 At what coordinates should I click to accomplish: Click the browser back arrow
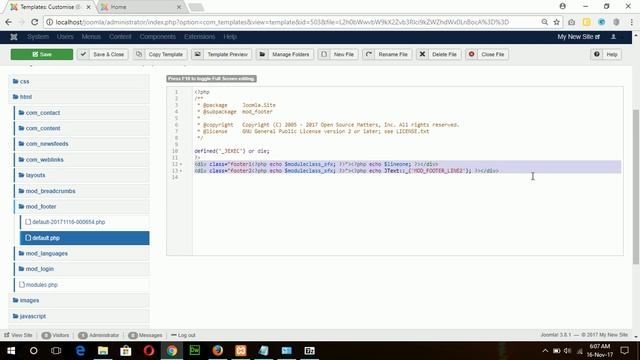(x=9, y=22)
